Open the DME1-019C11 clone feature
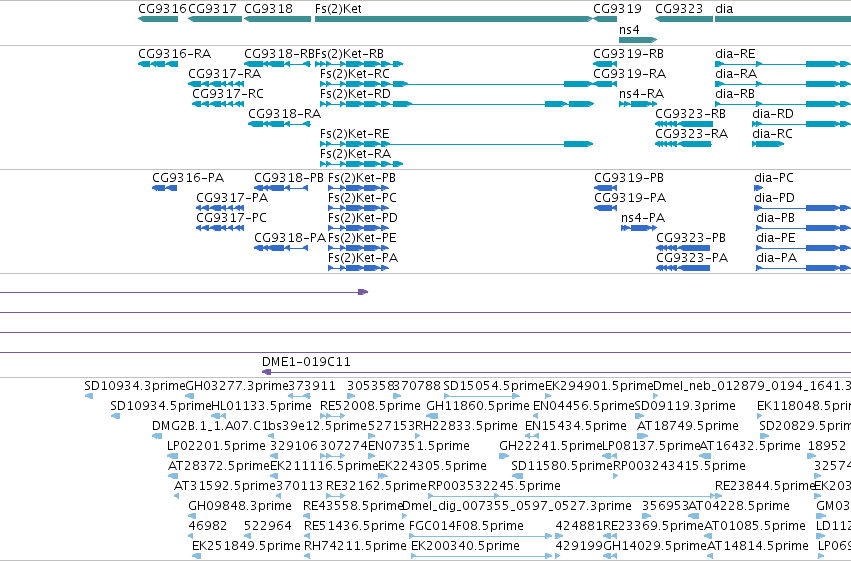The width and height of the screenshot is (851, 561). (556, 372)
